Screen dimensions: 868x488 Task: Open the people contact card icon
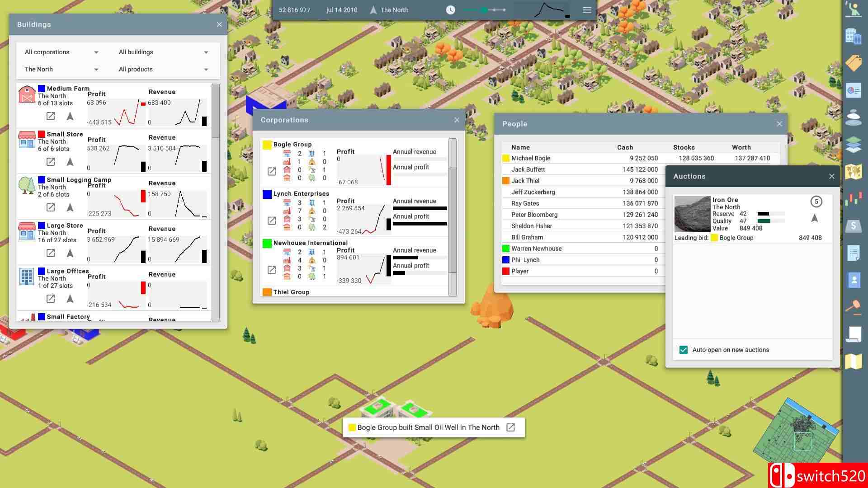(854, 280)
